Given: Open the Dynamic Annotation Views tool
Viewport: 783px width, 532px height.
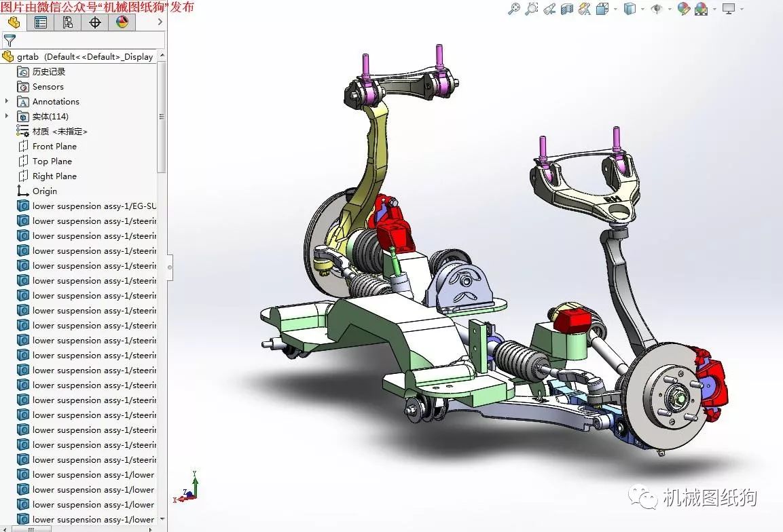Looking at the screenshot, I should click(x=584, y=9).
